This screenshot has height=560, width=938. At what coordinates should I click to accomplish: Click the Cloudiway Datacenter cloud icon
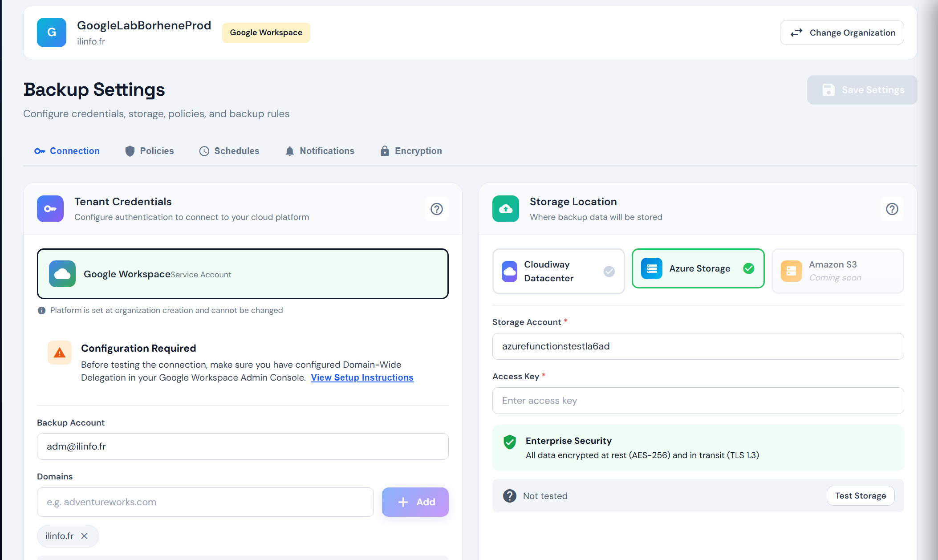[x=509, y=271]
